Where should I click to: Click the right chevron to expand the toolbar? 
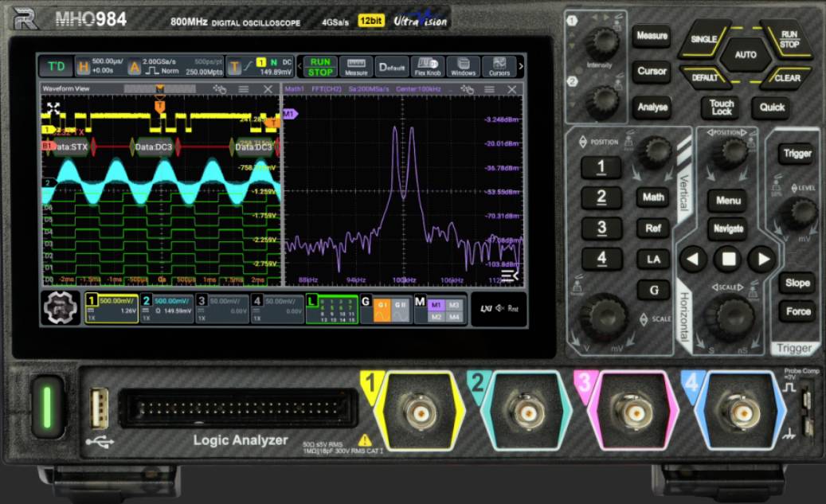(x=519, y=66)
